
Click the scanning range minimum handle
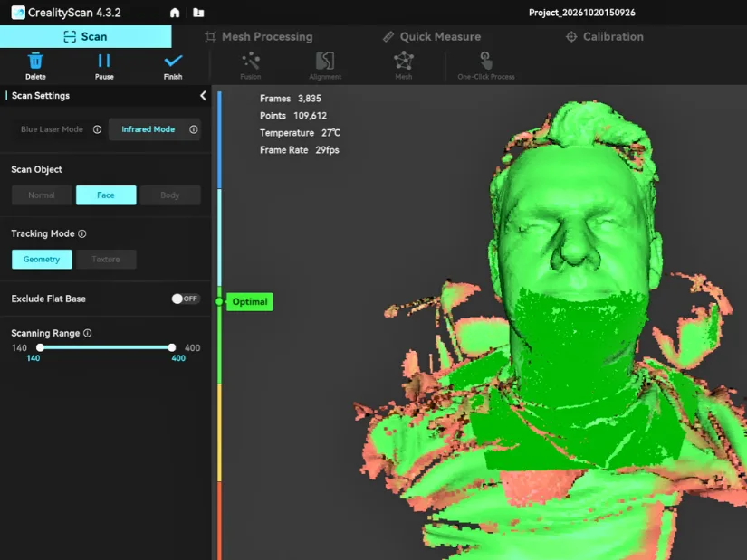[x=41, y=347]
